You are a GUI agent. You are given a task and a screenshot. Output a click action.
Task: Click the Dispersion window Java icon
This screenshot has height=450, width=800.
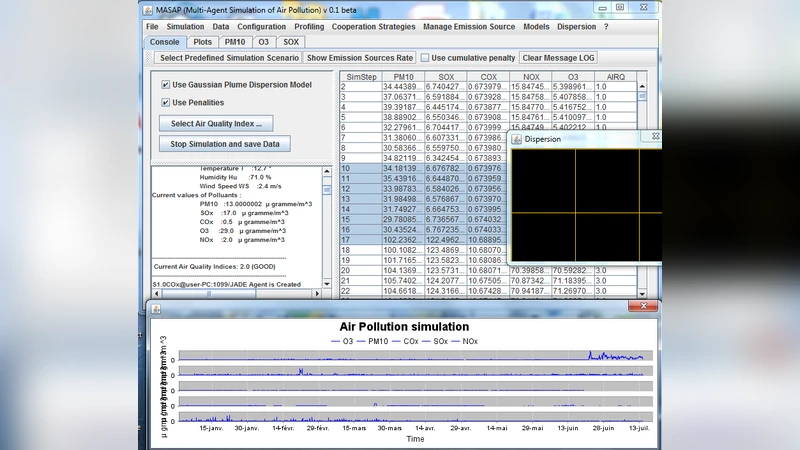(x=517, y=139)
